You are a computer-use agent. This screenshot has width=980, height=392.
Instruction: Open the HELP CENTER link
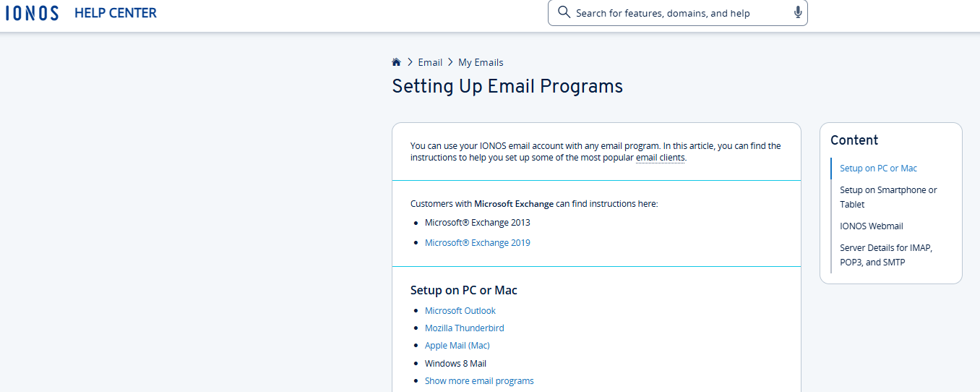(116, 13)
